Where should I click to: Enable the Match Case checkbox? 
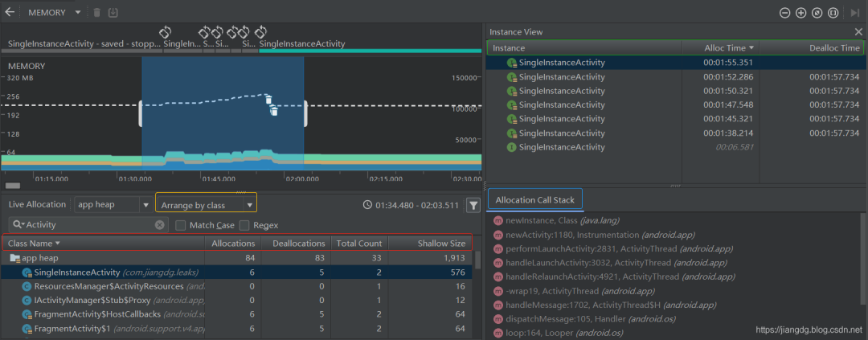coord(181,225)
